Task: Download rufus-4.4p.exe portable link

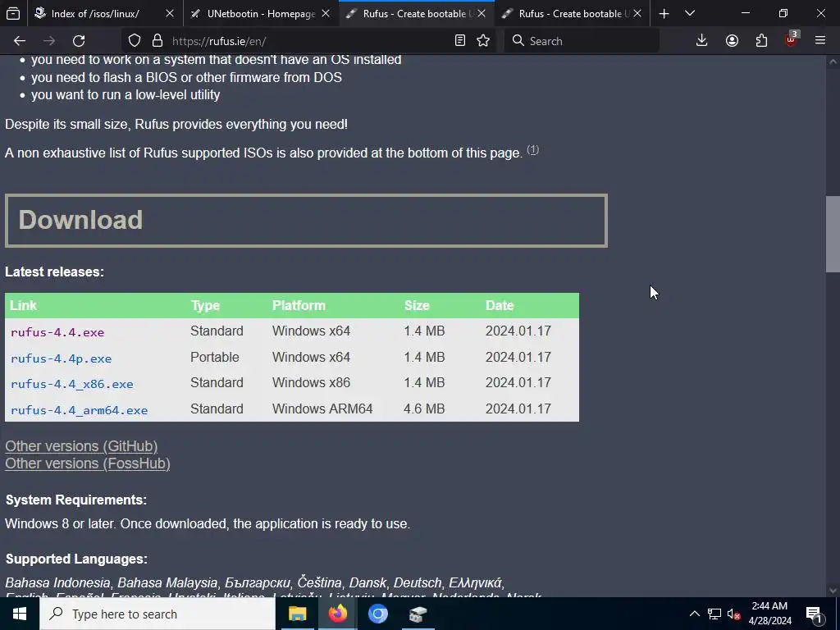Action: point(61,358)
